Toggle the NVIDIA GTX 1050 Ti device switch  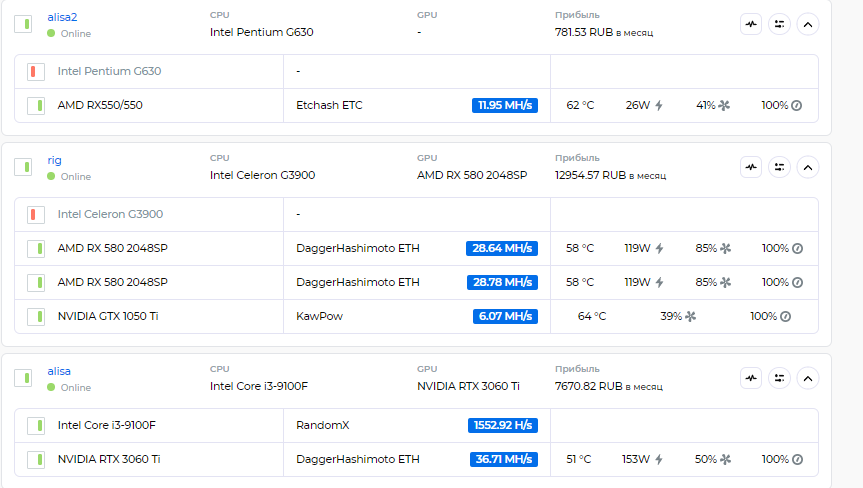click(36, 316)
